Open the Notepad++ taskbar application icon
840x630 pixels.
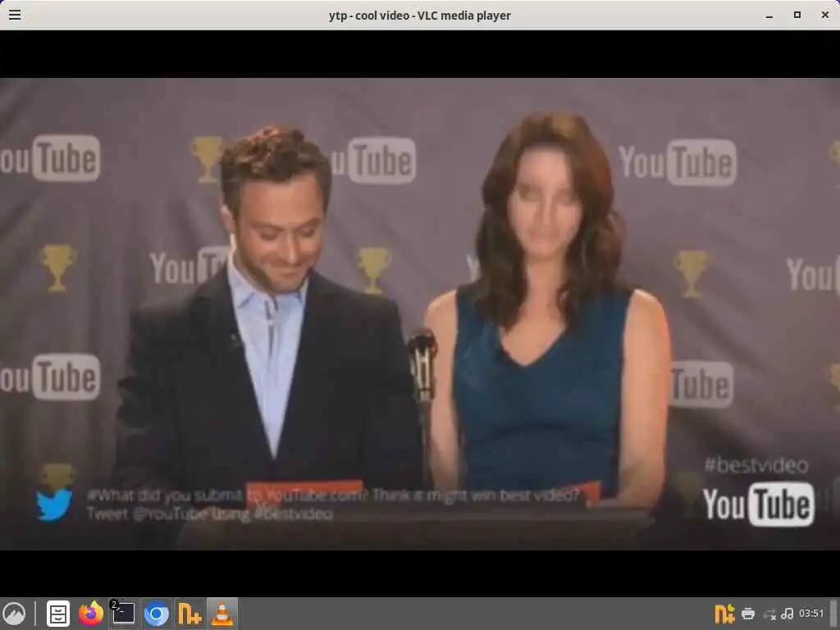coord(189,614)
